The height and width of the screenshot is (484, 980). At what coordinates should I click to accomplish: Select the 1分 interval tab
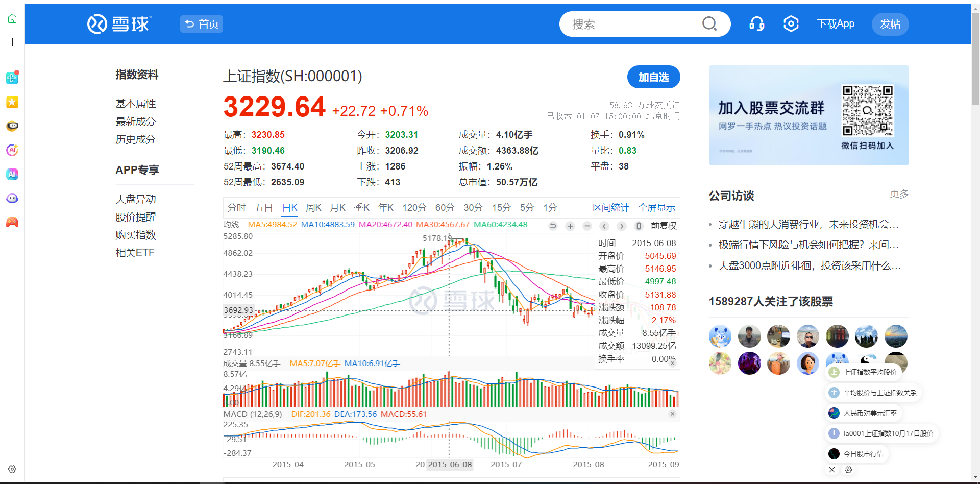click(550, 208)
